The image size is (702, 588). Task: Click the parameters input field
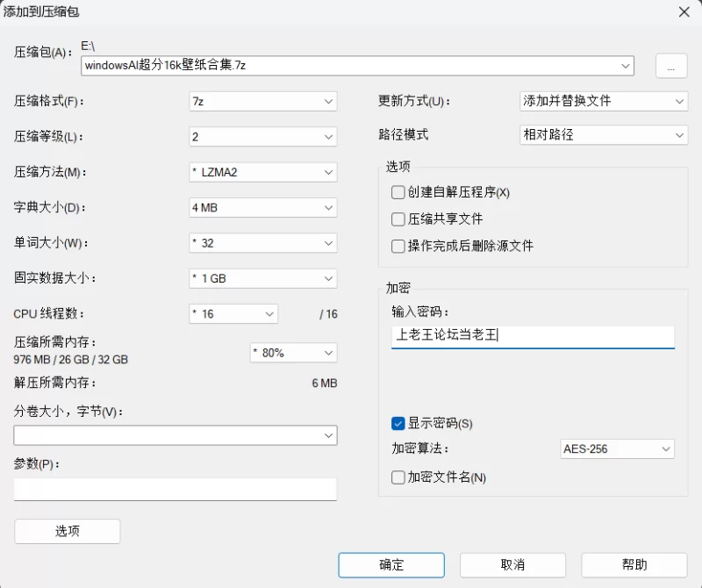[x=175, y=489]
